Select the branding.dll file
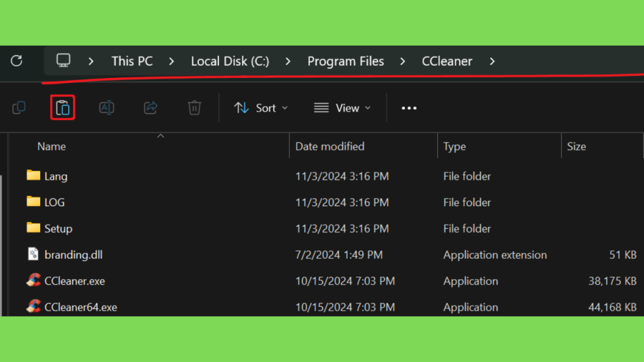The image size is (644, 362). coord(73,255)
